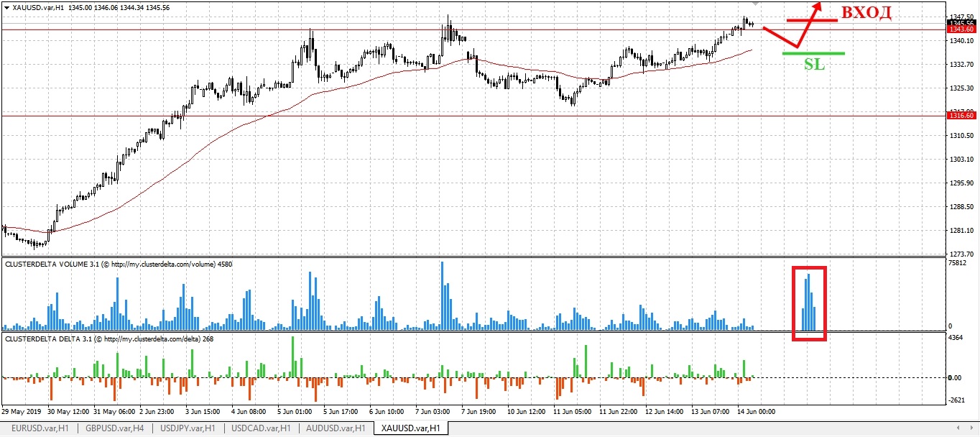This screenshot has width=980, height=437.
Task: Click the black current price label 1345.56
Action: tap(961, 23)
